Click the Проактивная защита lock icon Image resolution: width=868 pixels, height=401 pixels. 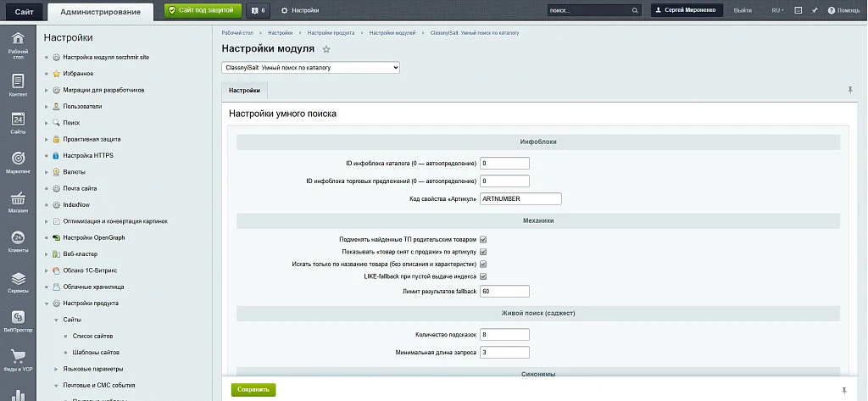pyautogui.click(x=56, y=139)
